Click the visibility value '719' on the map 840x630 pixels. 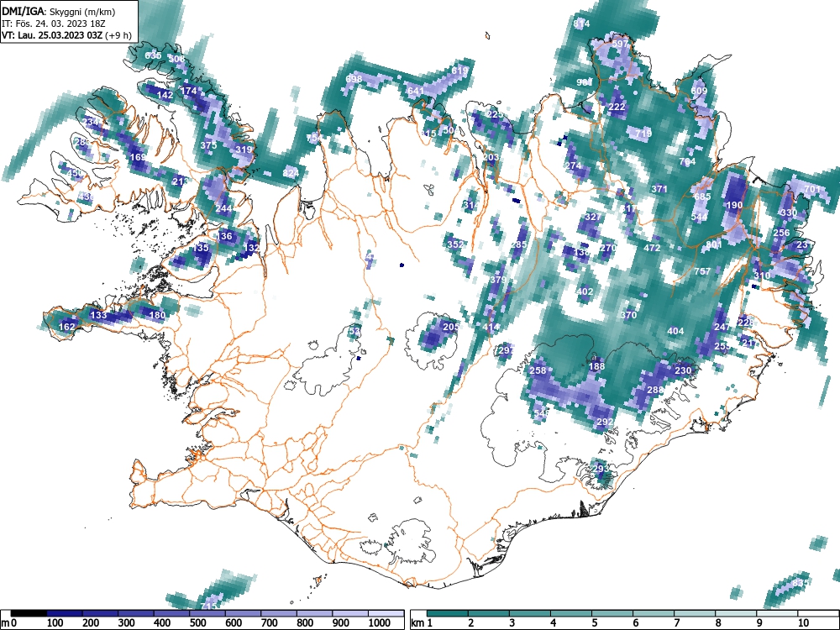[643, 133]
